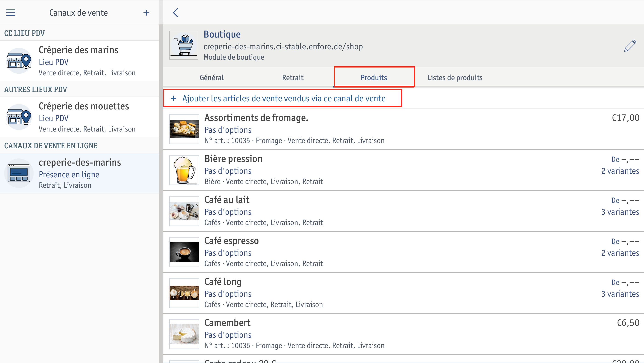
Task: Click 2 variantes for Bière pression
Action: [620, 171]
